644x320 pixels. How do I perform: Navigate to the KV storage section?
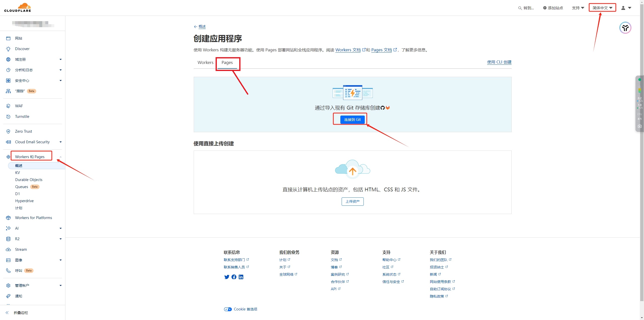[18, 172]
